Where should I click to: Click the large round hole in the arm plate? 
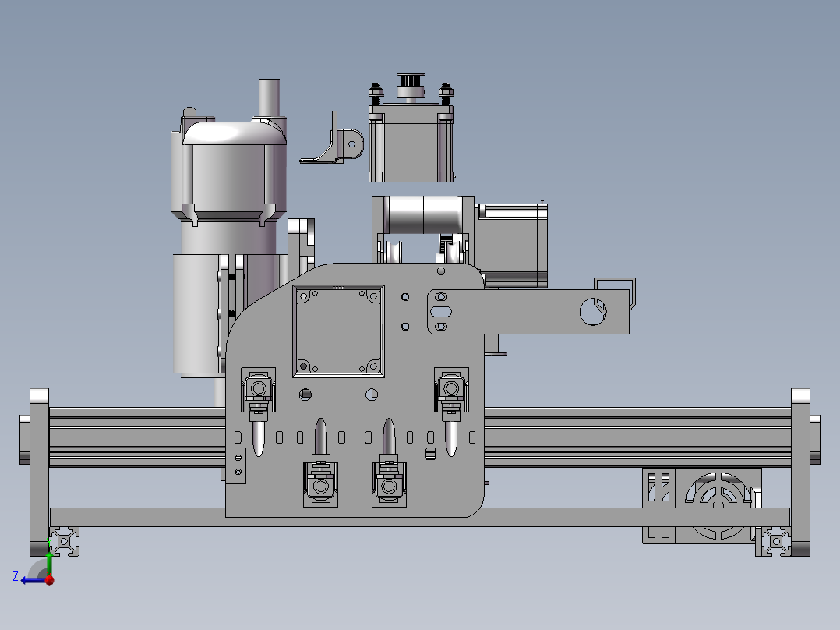point(593,312)
